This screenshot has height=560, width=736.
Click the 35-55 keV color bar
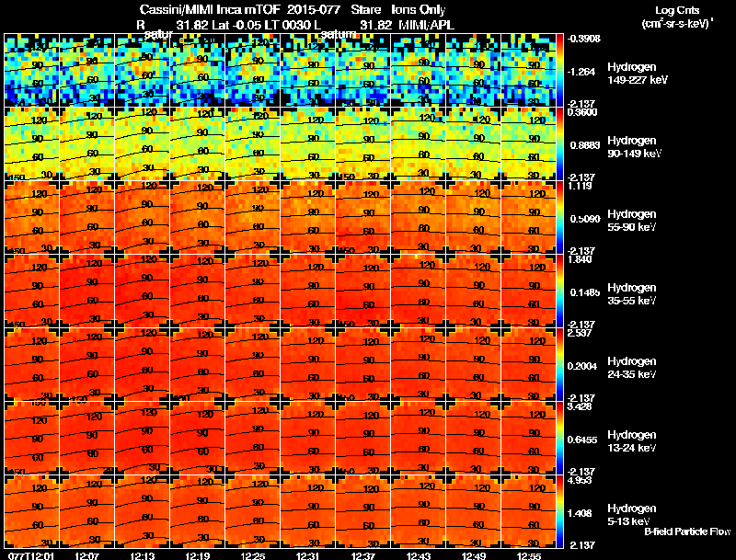coord(560,291)
